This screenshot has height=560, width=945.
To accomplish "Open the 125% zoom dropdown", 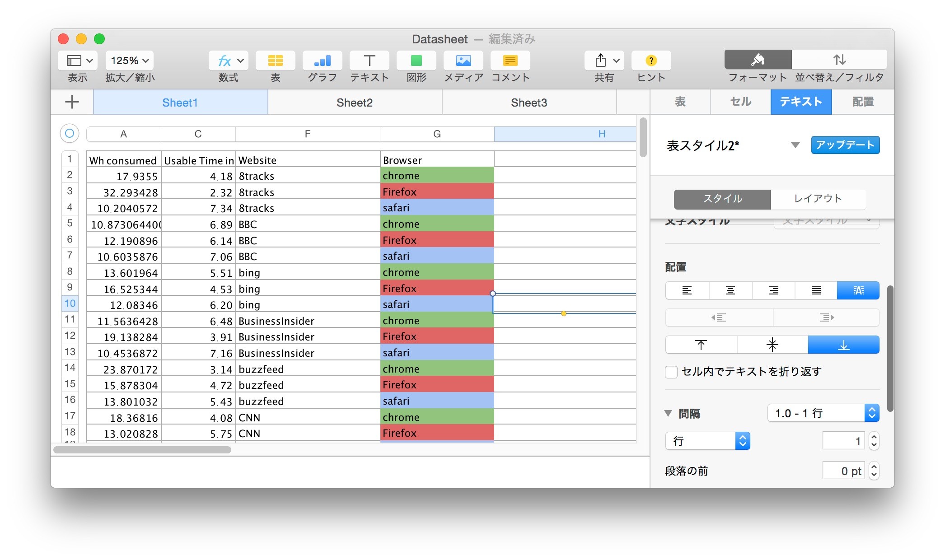I will 130,61.
